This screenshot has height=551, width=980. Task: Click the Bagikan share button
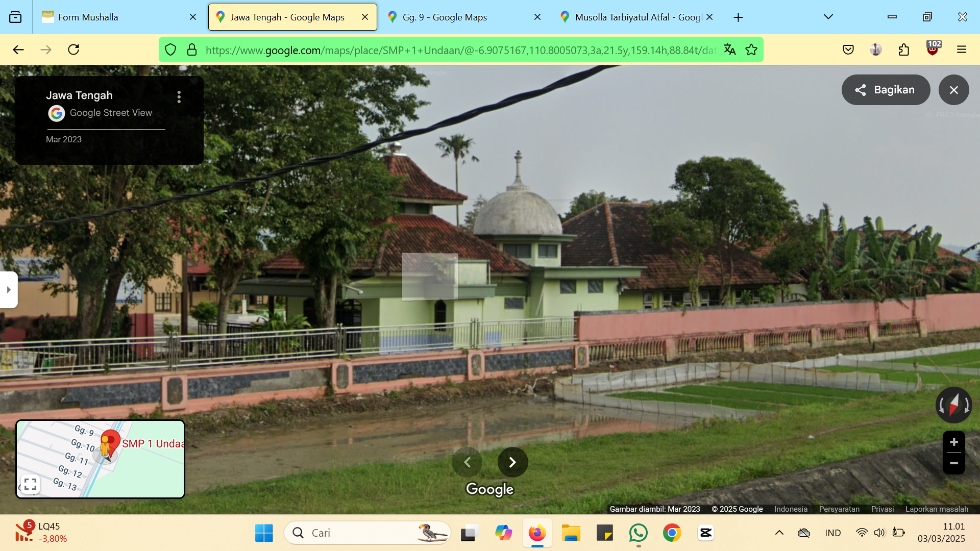click(x=886, y=90)
